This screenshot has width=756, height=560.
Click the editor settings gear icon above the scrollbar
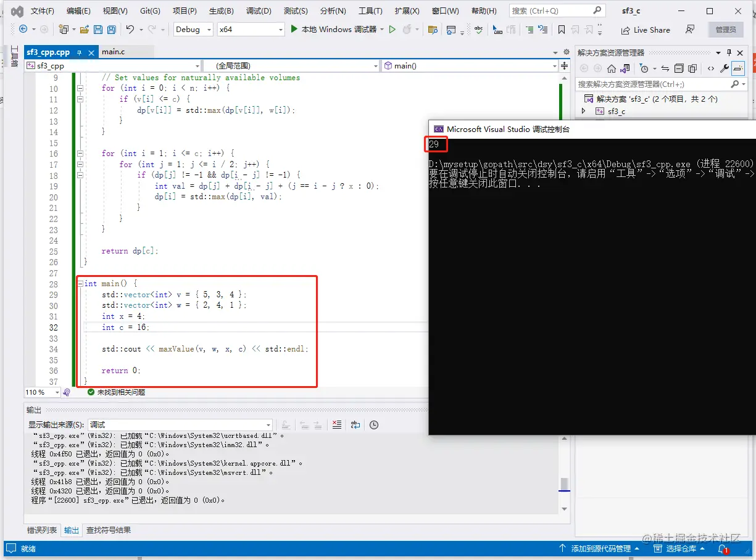coord(565,52)
